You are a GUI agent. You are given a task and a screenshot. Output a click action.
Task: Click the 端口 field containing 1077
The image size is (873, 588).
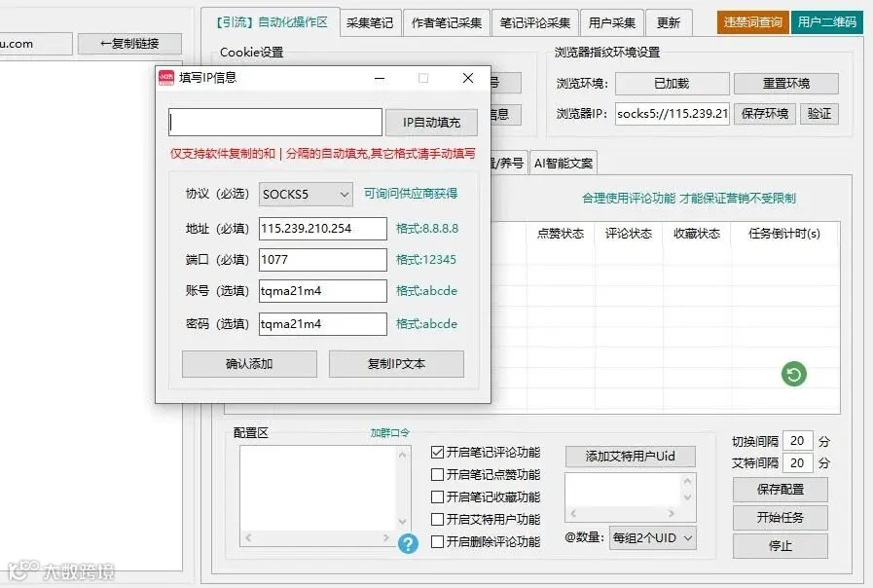(323, 260)
